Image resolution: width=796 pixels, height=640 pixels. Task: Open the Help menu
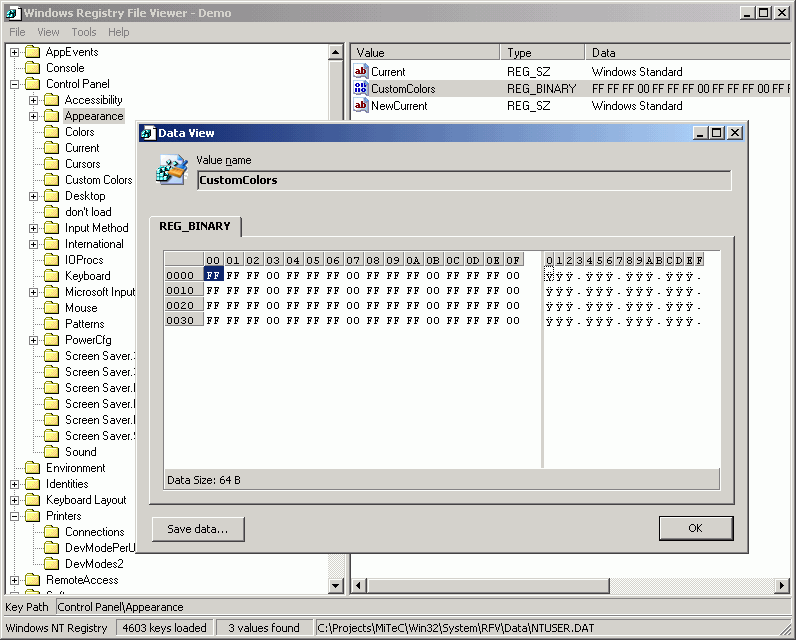[x=118, y=32]
